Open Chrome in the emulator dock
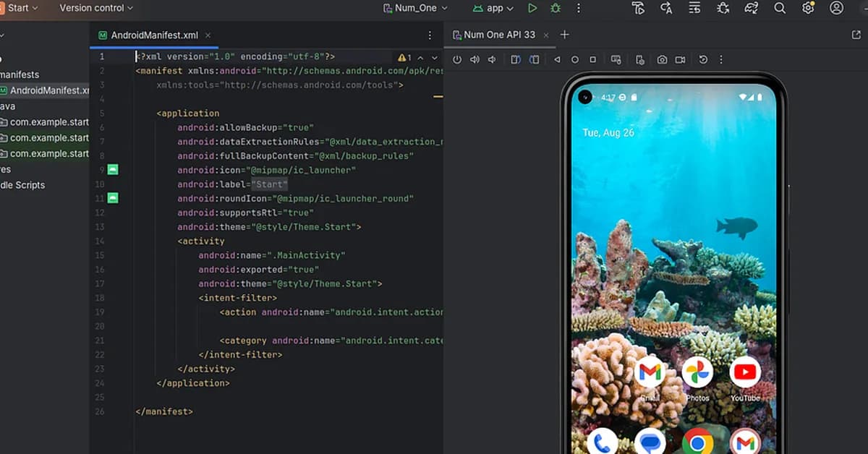The image size is (868, 454). click(x=697, y=441)
